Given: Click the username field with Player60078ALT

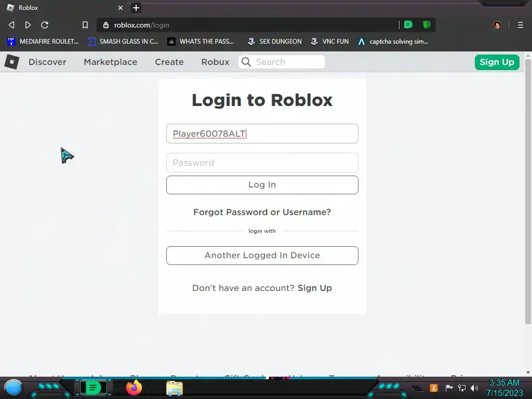Looking at the screenshot, I should tap(262, 134).
